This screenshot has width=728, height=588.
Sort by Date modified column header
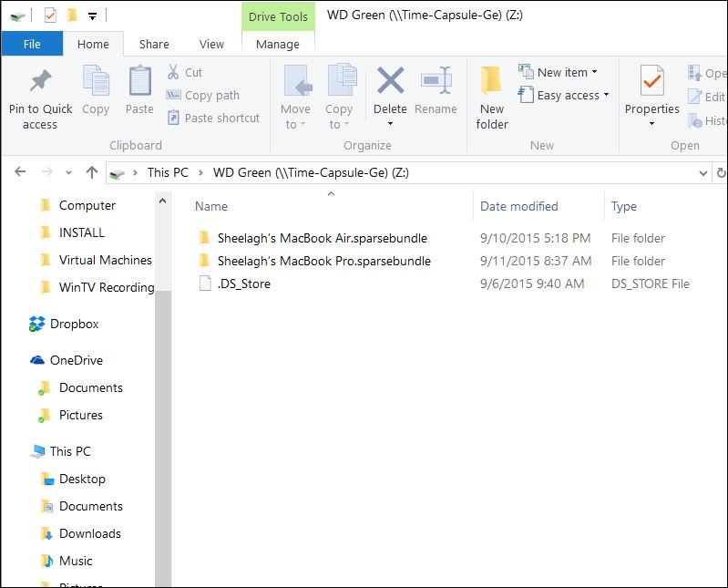click(x=518, y=206)
